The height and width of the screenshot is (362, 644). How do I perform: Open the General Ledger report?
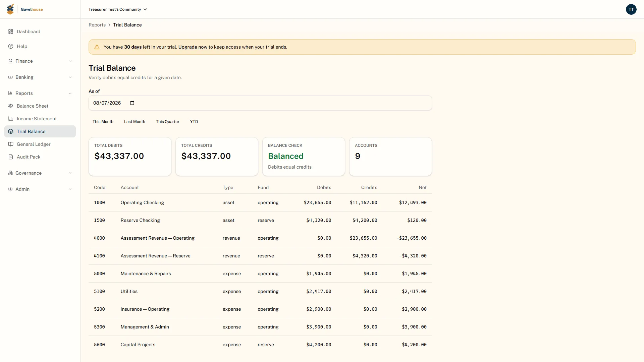pyautogui.click(x=40, y=144)
